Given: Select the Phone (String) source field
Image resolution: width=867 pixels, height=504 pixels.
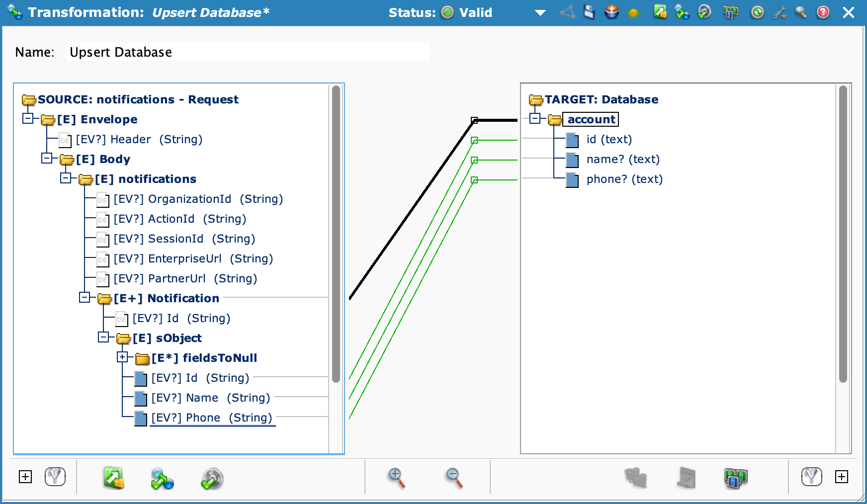Looking at the screenshot, I should tap(211, 418).
